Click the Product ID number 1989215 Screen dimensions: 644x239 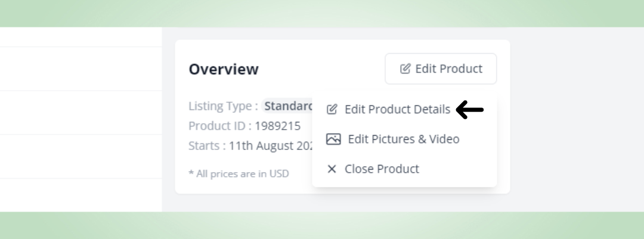click(x=278, y=126)
